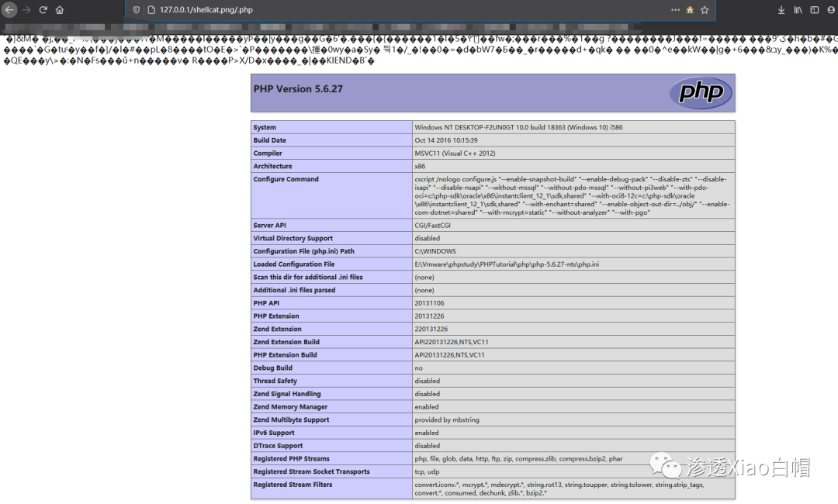Click the 'cscript /nologo configure.js' command text

572,195
